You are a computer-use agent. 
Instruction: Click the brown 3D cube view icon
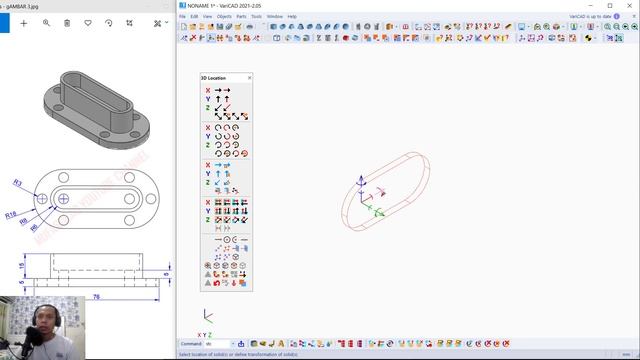pyautogui.click(x=556, y=27)
